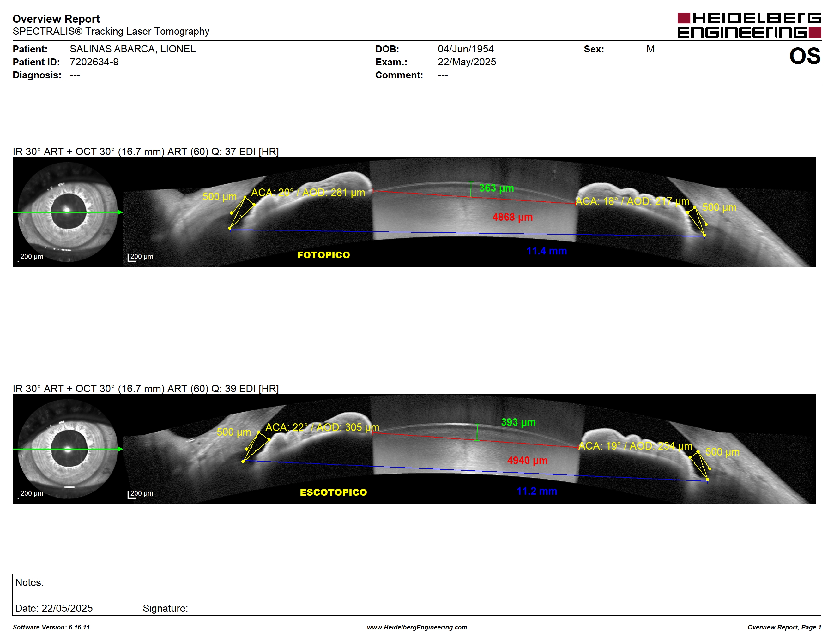Click the Overview Report, Page 1 footer
The width and height of the screenshot is (834, 644).
[x=784, y=627]
